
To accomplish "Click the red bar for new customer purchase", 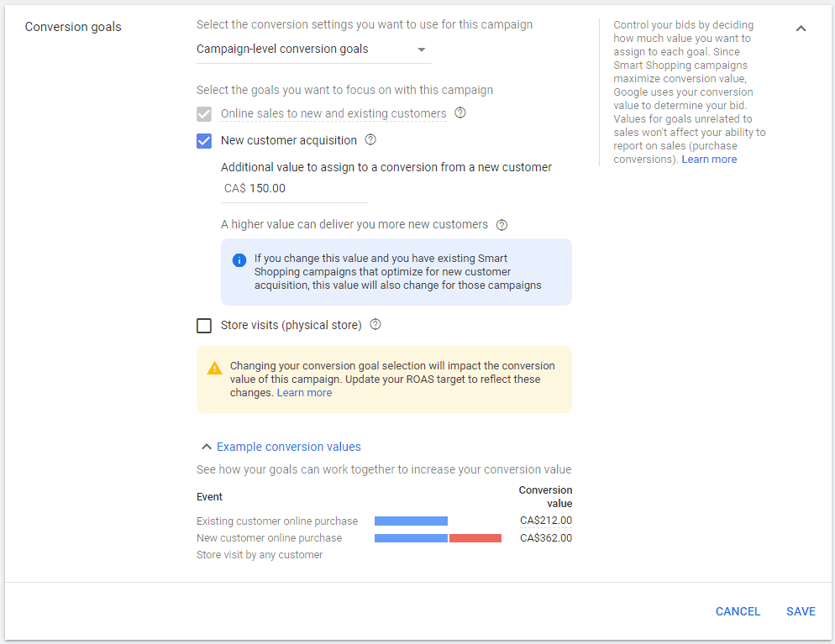I will point(475,538).
